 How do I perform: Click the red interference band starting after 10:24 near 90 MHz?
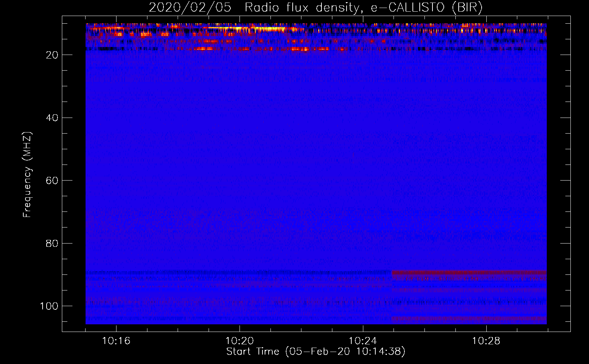pos(469,272)
